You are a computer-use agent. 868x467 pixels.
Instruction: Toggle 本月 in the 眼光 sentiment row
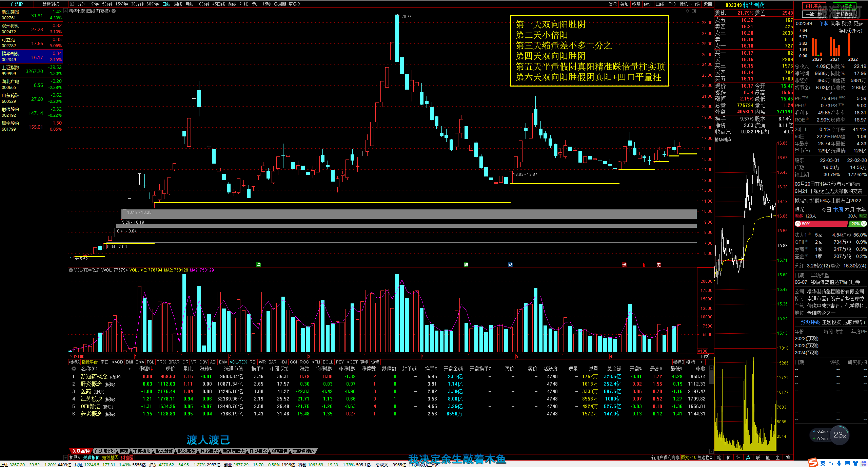coord(849,210)
